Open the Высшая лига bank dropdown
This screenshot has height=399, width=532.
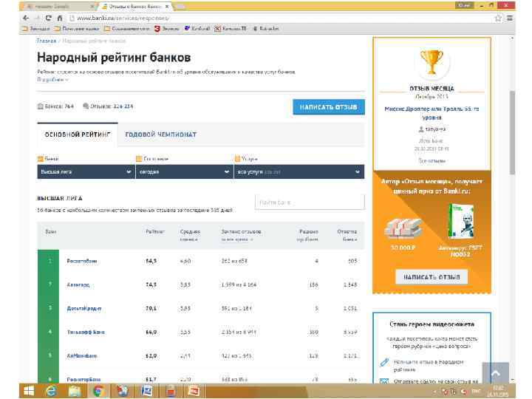pyautogui.click(x=86, y=171)
